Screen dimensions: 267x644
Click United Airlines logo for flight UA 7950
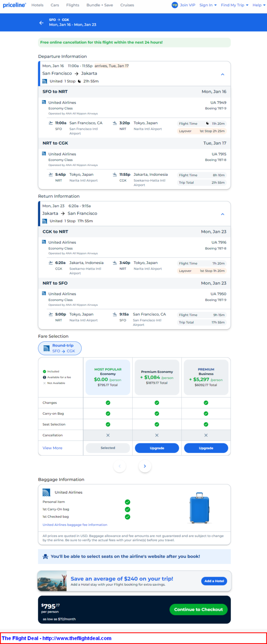pyautogui.click(x=44, y=293)
